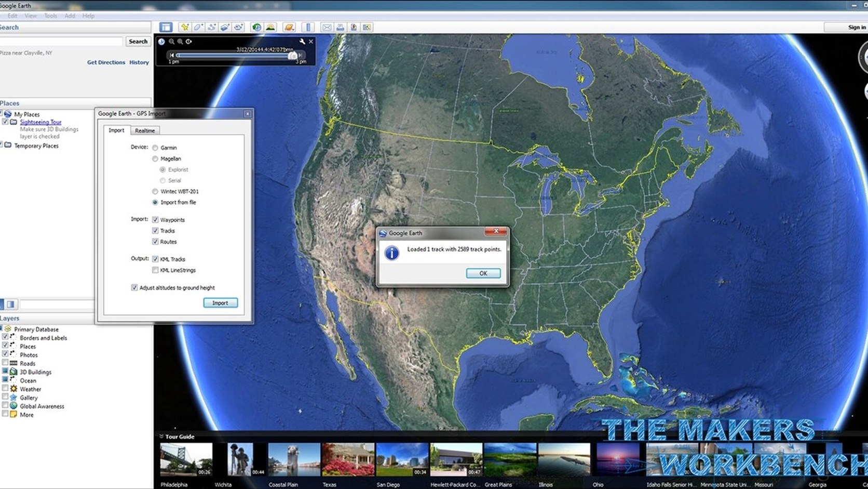Show historical imagery clock icon
The height and width of the screenshot is (489, 868).
(x=256, y=27)
